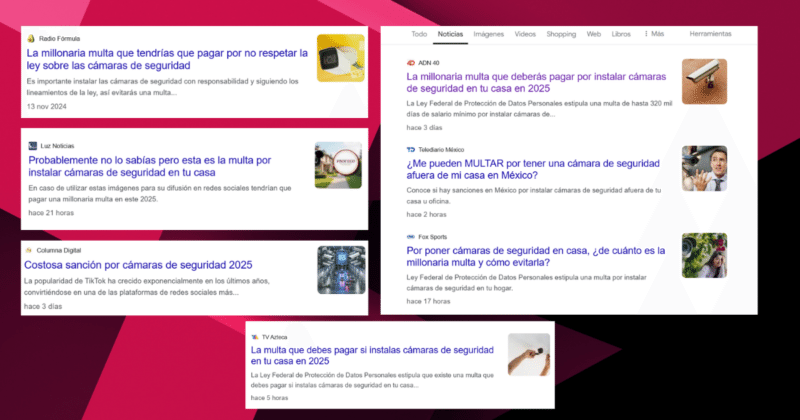The image size is (800, 420).
Task: Click the 'Columna Digital' source name
Action: coord(59,251)
